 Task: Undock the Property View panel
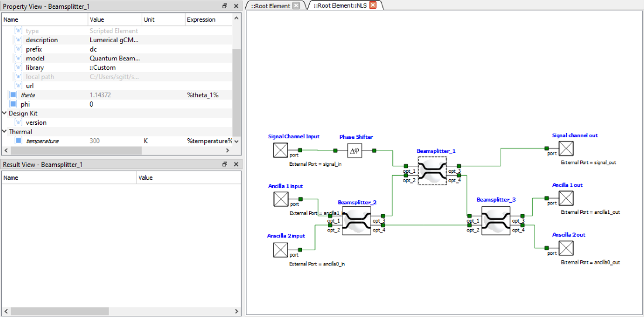click(x=225, y=6)
